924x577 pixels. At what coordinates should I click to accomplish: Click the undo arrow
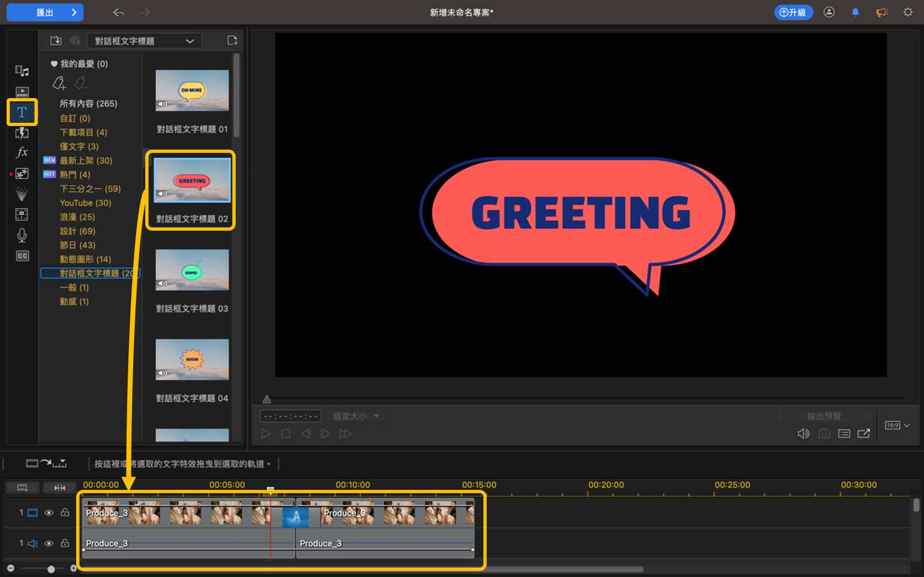[118, 12]
